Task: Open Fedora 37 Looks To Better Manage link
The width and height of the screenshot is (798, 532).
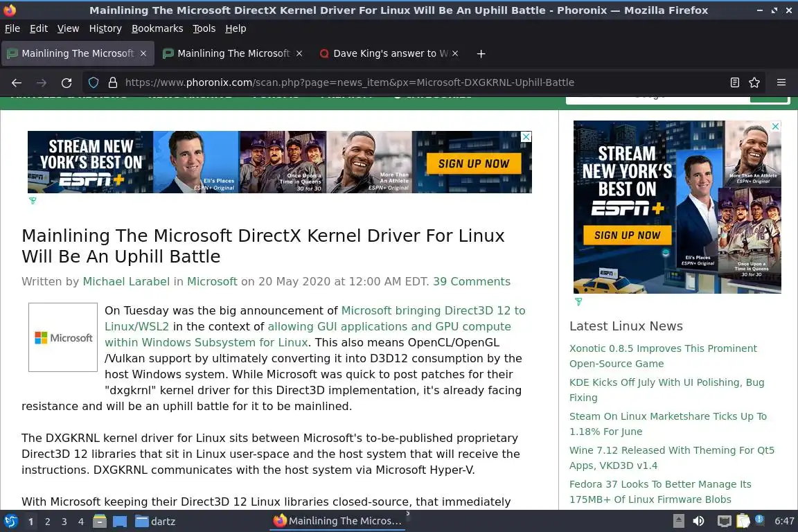Action: 660,492
